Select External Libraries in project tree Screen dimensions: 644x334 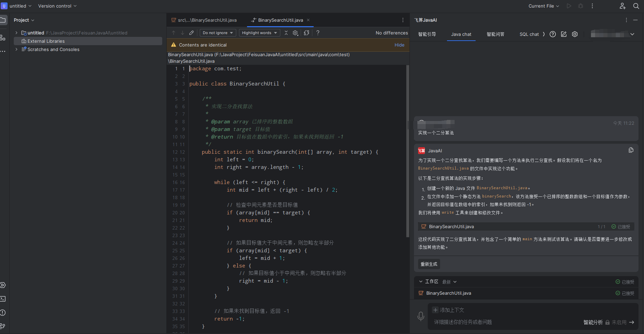coord(88,41)
